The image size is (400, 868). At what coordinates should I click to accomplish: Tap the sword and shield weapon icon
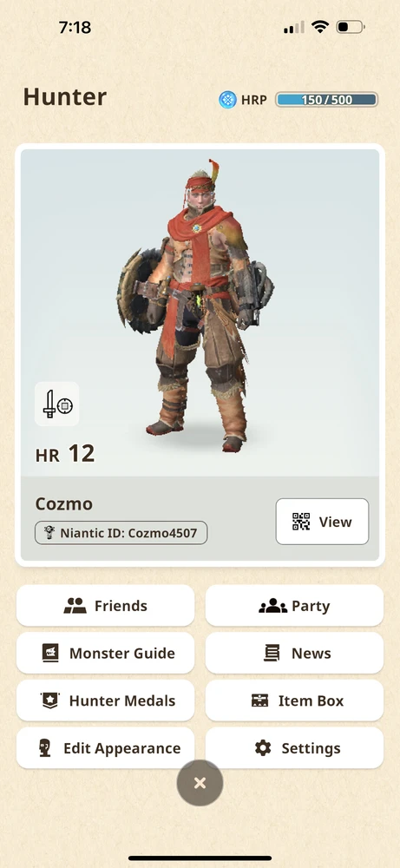(x=57, y=404)
